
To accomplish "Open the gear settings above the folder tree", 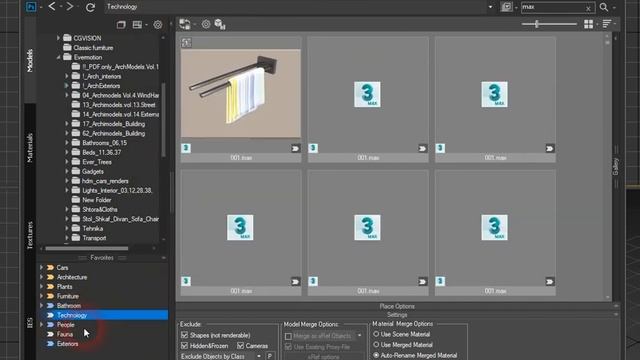I will 158,25.
